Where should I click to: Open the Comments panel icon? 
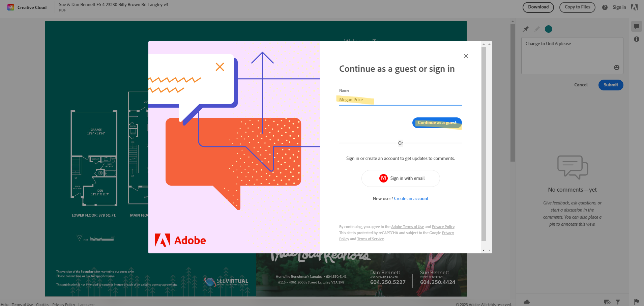click(x=637, y=26)
